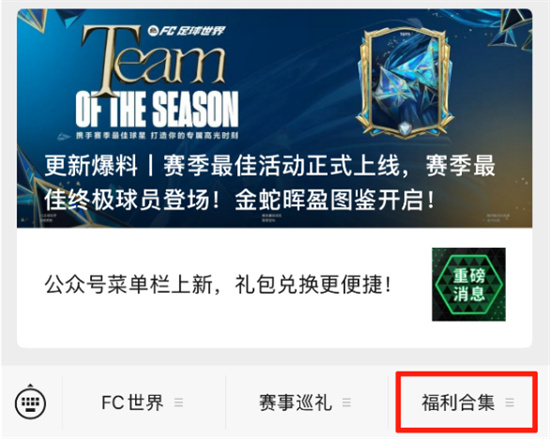Screen dimensions: 550x439
Task: Open the Team of the Season banner article
Action: click(x=274, y=118)
